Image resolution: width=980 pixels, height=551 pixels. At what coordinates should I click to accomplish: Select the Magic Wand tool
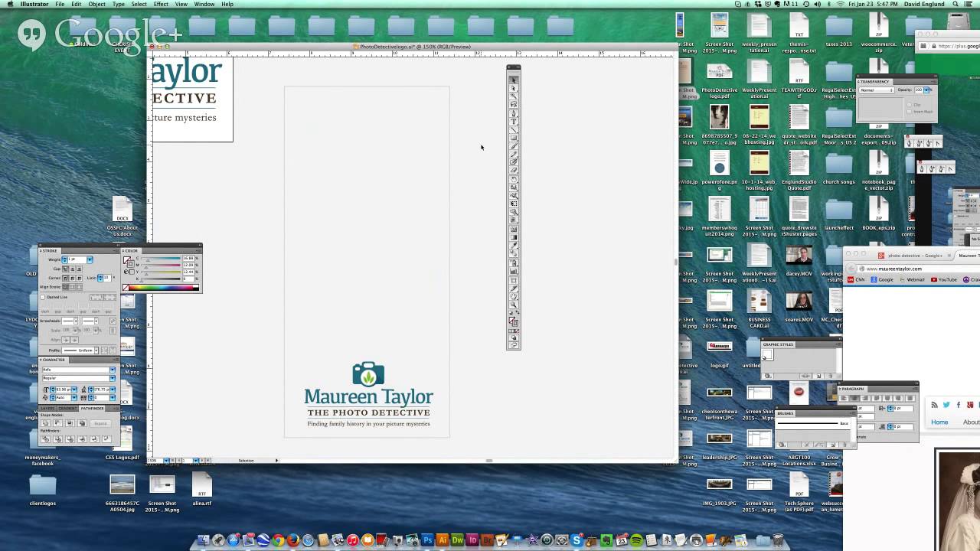click(514, 96)
